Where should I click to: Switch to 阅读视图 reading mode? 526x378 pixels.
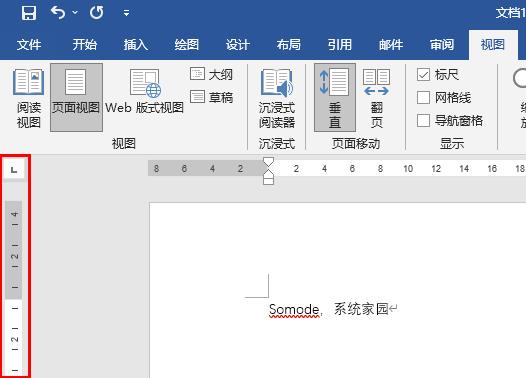(29, 98)
